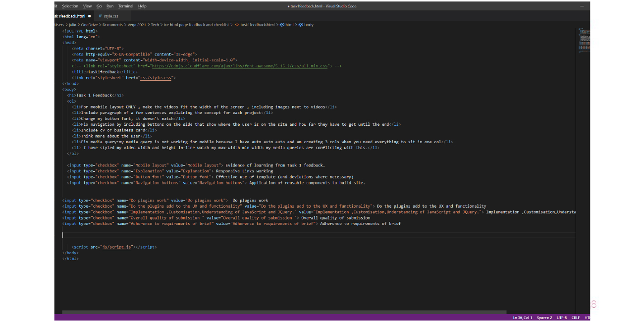The image size is (644, 322).
Task: Open the Run menu
Action: tap(109, 6)
